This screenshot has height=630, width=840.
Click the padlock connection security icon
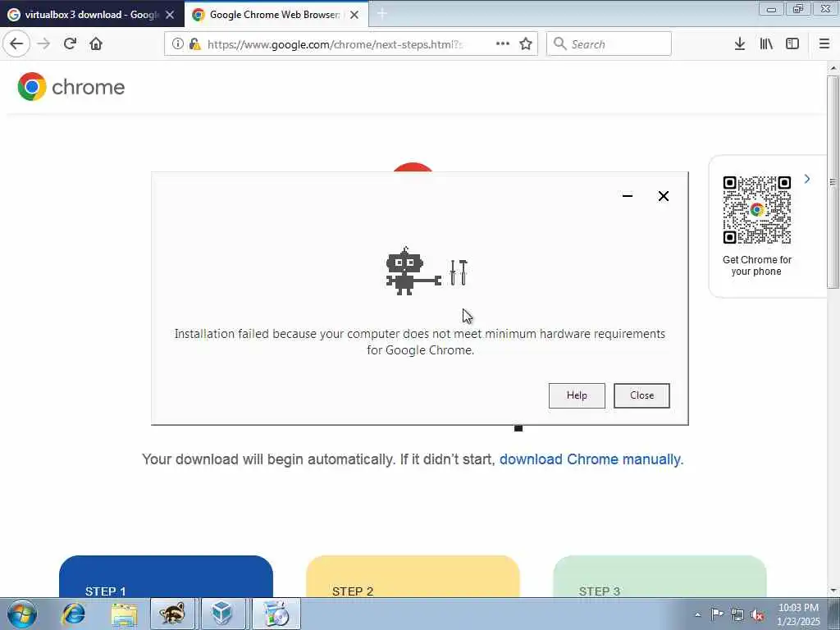click(x=194, y=44)
